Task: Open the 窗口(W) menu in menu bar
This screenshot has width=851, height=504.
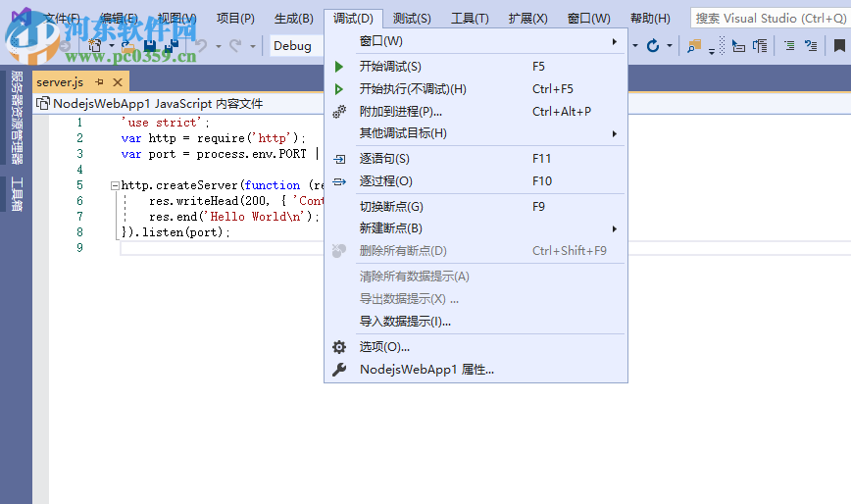Action: click(x=589, y=19)
